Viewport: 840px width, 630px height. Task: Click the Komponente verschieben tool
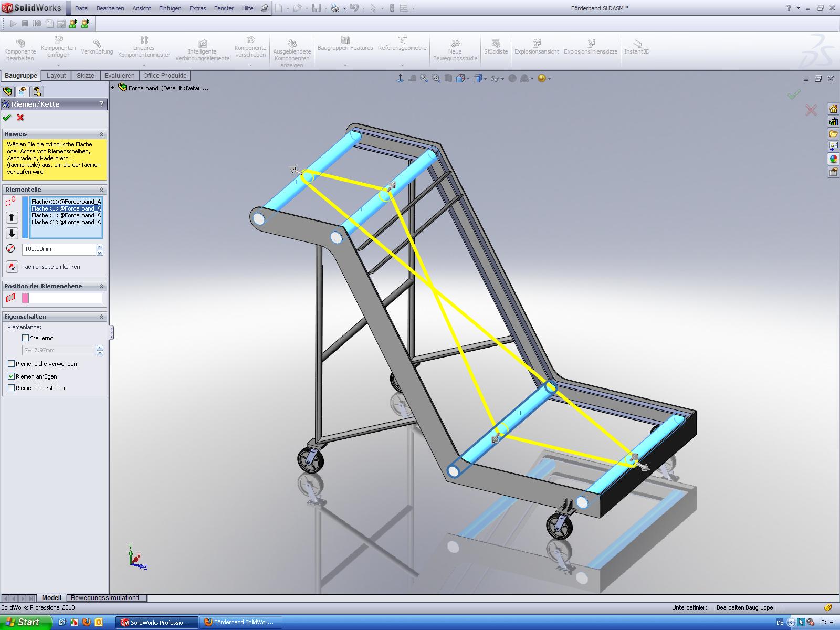(x=250, y=47)
